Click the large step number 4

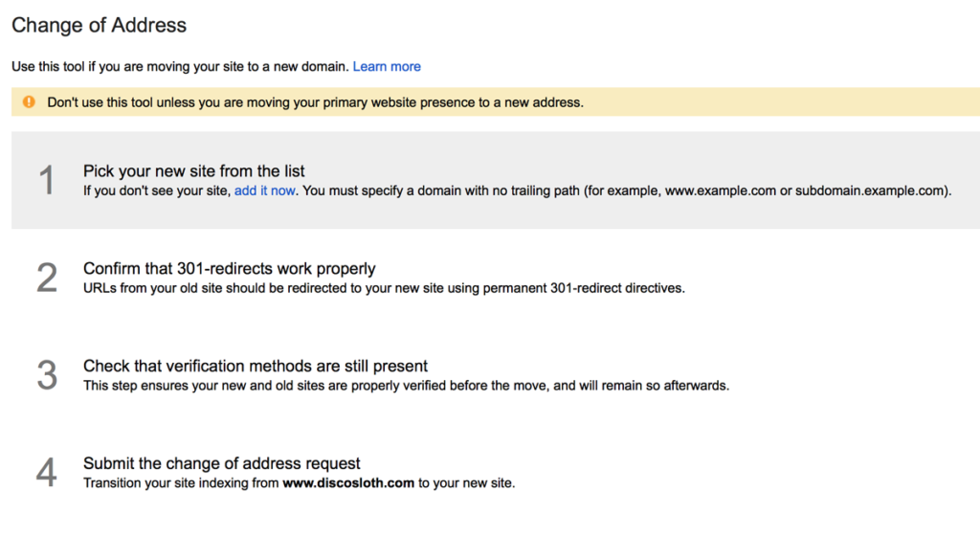(47, 472)
